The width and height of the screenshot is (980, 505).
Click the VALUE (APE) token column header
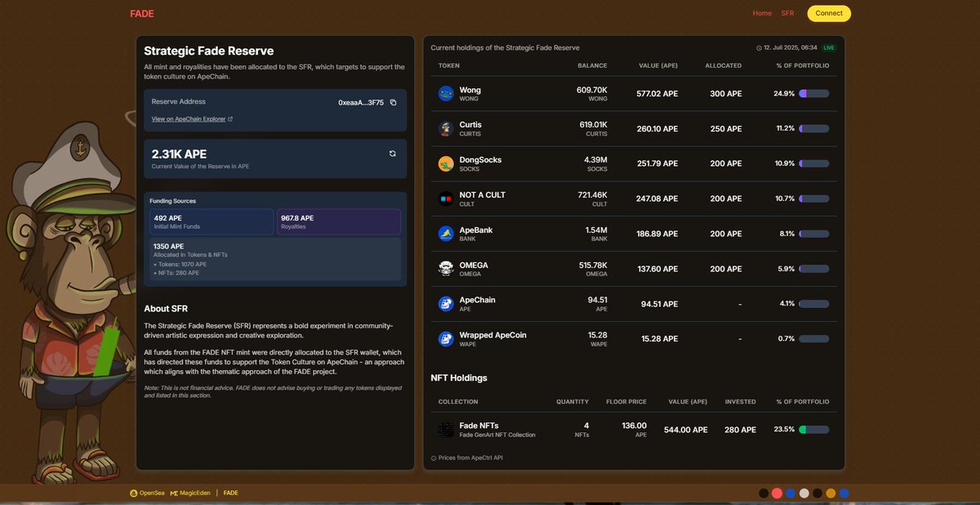(658, 65)
